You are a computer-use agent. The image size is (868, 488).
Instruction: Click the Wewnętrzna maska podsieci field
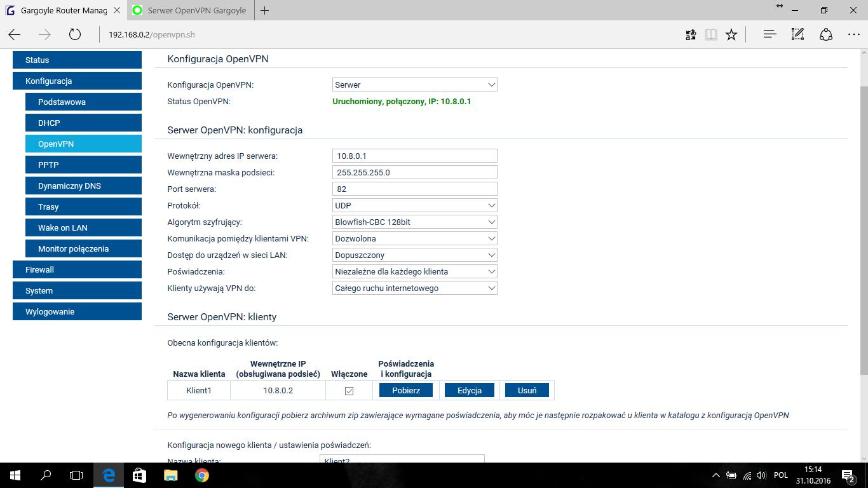point(415,172)
